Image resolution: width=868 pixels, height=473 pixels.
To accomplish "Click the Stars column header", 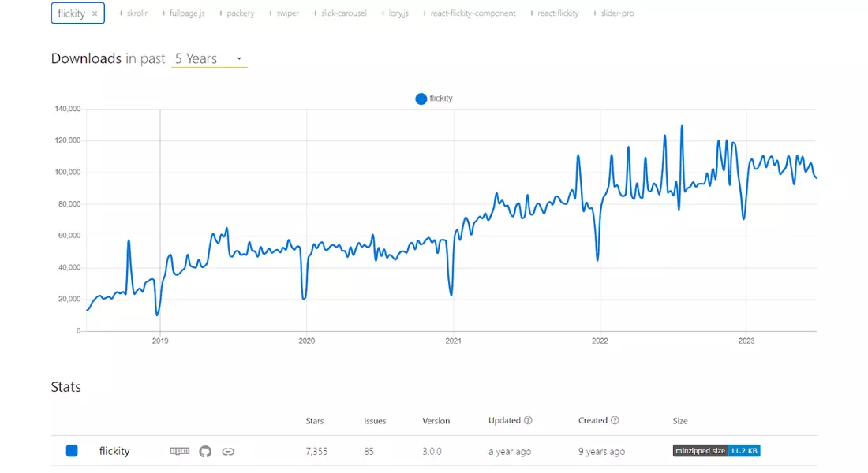I will [x=314, y=421].
